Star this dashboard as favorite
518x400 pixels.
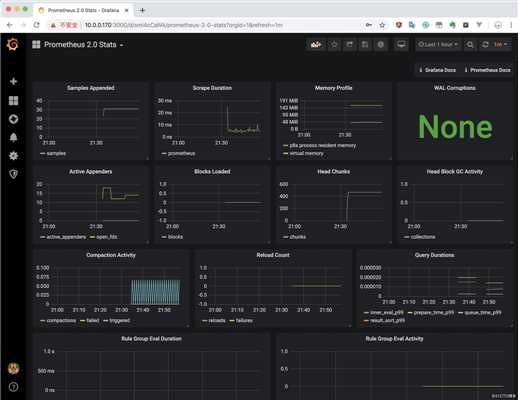click(334, 45)
